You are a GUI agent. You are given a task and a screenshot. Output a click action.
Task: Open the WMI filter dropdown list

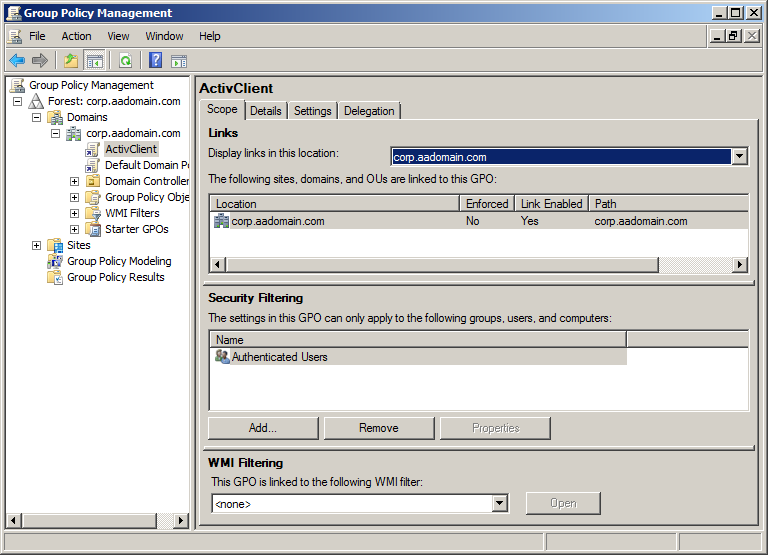point(500,503)
